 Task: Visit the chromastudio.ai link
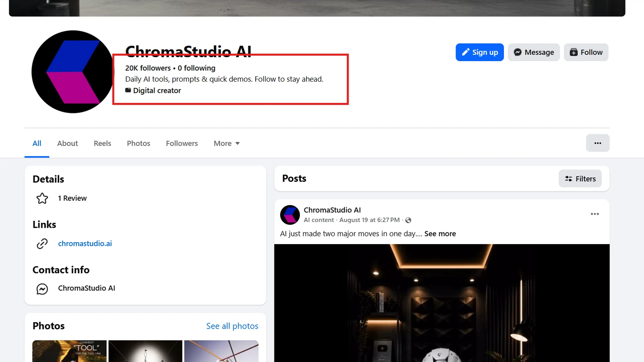point(85,244)
